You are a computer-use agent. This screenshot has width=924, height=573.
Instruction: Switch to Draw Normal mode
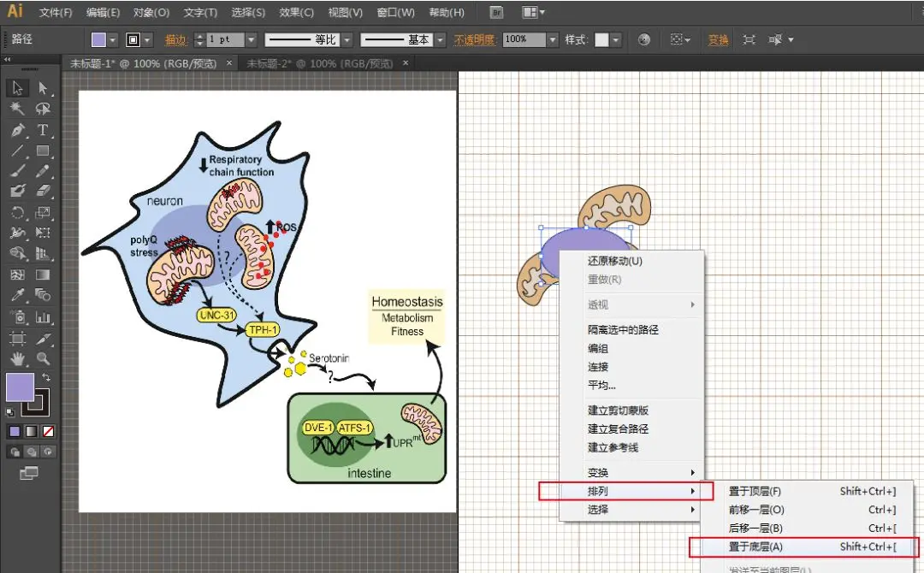coord(15,452)
